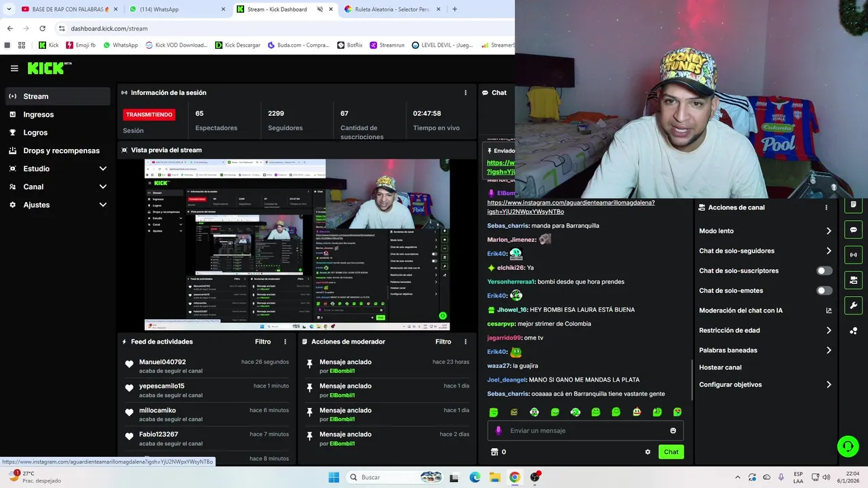Open the emoji picker in message box

click(x=673, y=430)
